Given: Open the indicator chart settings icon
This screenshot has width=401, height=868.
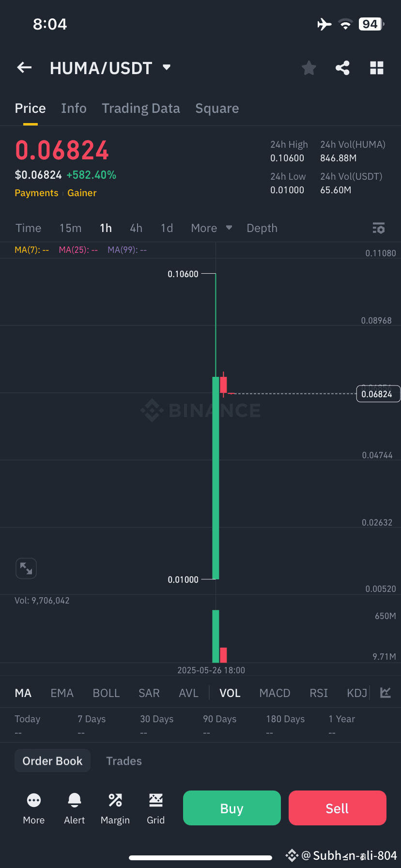Looking at the screenshot, I should [386, 693].
